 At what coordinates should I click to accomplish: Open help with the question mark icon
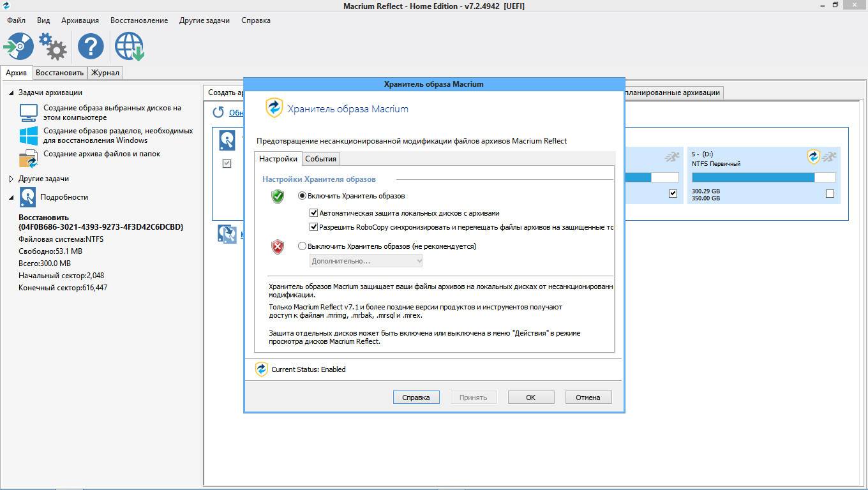[x=91, y=46]
